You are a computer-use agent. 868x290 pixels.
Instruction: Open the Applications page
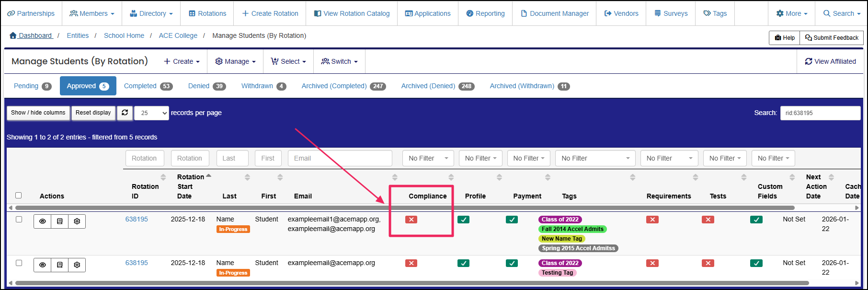428,13
